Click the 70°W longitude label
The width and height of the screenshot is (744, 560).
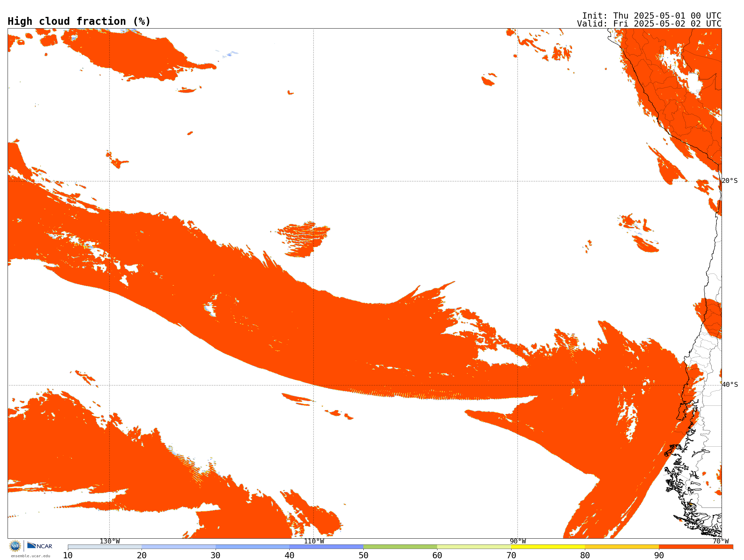[x=721, y=541]
